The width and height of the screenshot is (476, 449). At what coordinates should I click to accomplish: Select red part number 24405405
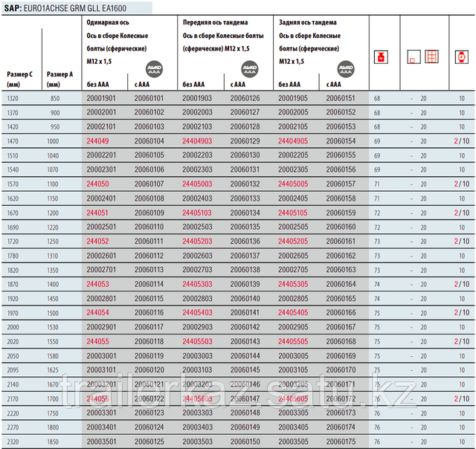[x=293, y=312]
